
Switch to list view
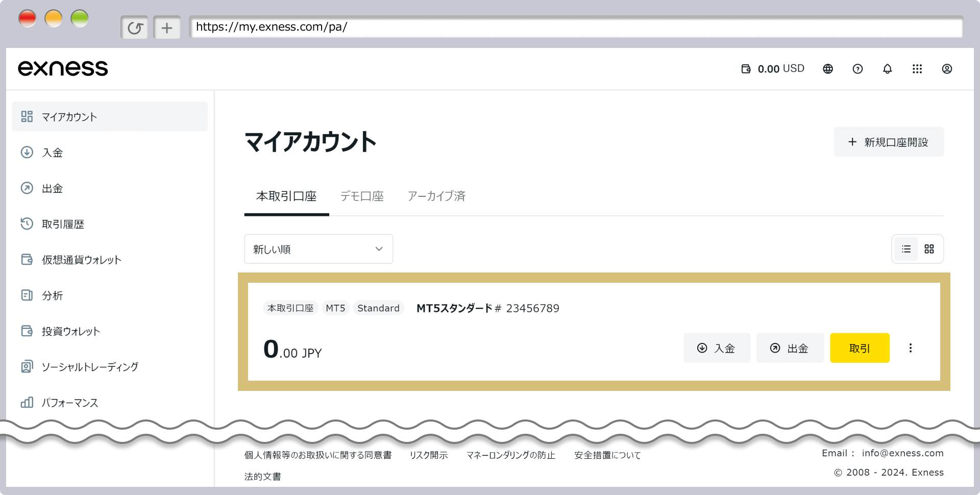906,249
